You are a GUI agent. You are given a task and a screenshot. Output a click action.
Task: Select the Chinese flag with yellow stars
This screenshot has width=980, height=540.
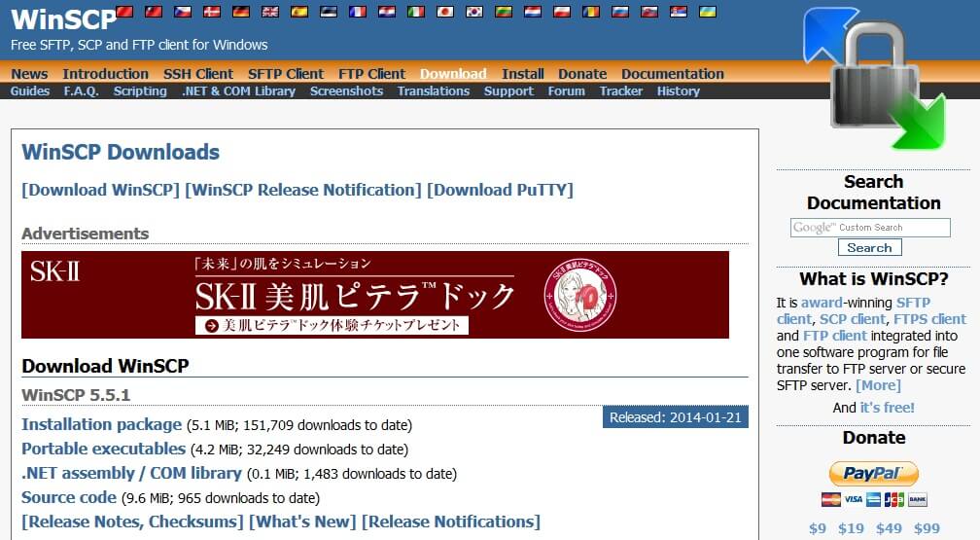[124, 12]
